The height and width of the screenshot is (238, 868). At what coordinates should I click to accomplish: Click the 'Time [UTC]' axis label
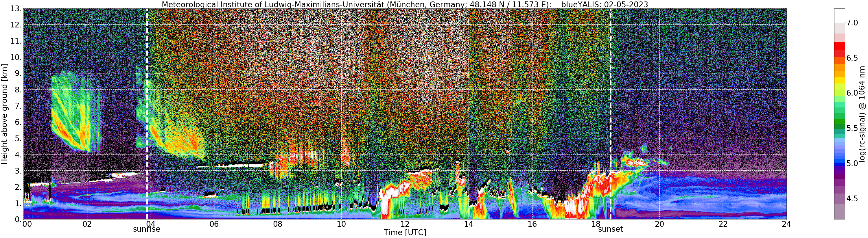pyautogui.click(x=405, y=233)
